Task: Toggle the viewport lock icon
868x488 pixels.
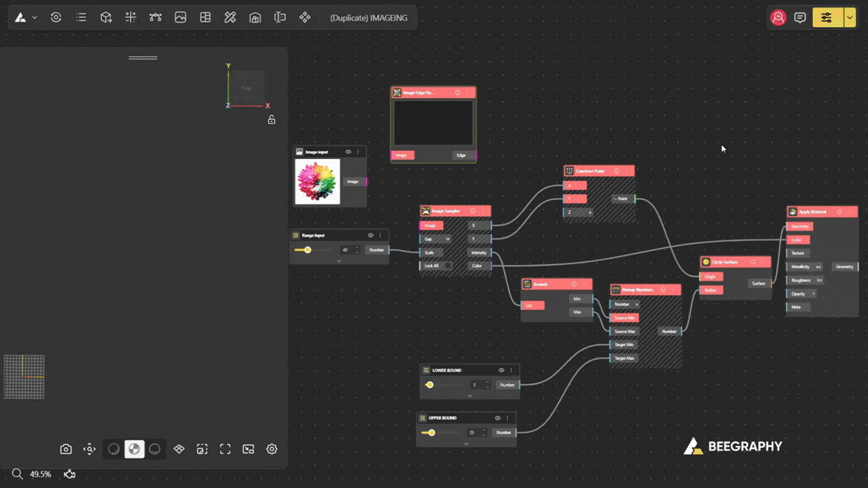Action: [272, 120]
